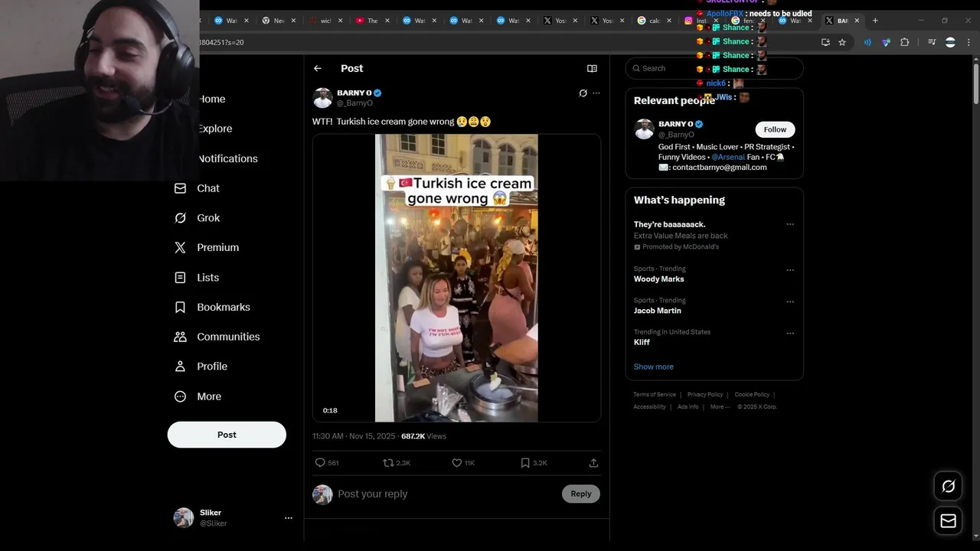The image size is (980, 551).
Task: Open floating Messages envelope button
Action: [949, 521]
